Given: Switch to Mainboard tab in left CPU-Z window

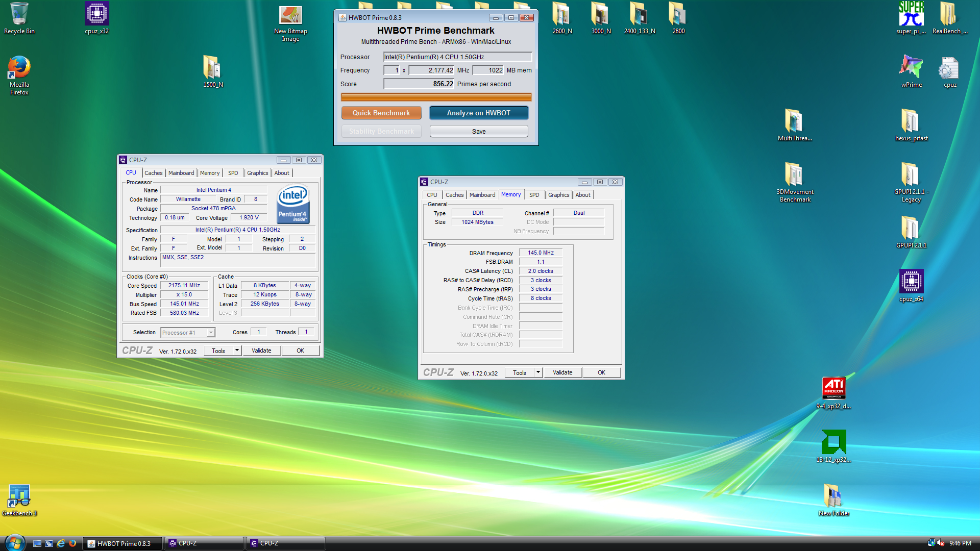Looking at the screenshot, I should (181, 173).
